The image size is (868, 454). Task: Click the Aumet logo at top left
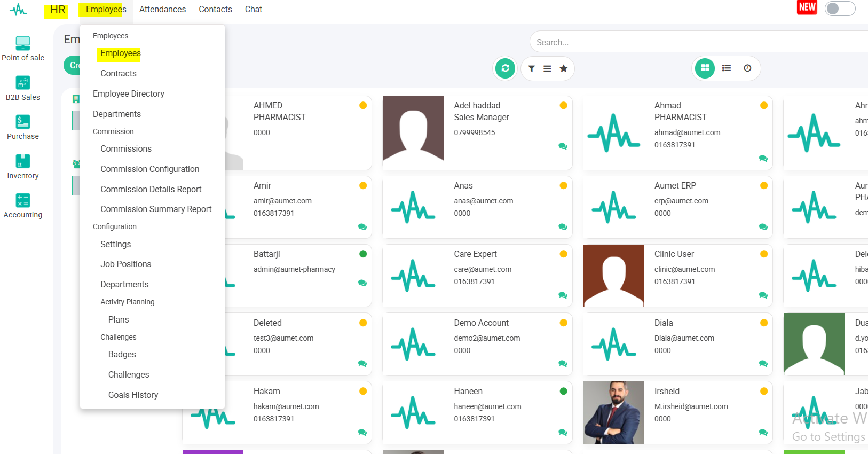(18, 10)
